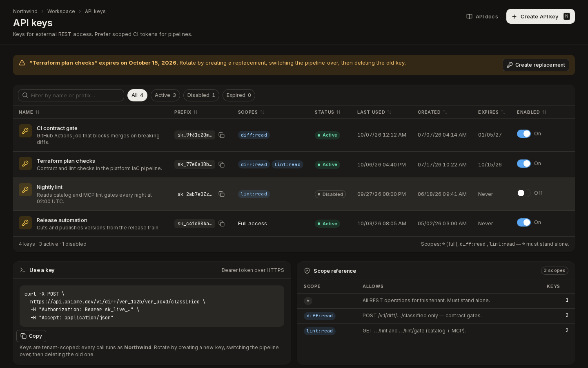This screenshot has height=368, width=588.
Task: Click the wildcard * scope in Scope reference
Action: coord(308,301)
